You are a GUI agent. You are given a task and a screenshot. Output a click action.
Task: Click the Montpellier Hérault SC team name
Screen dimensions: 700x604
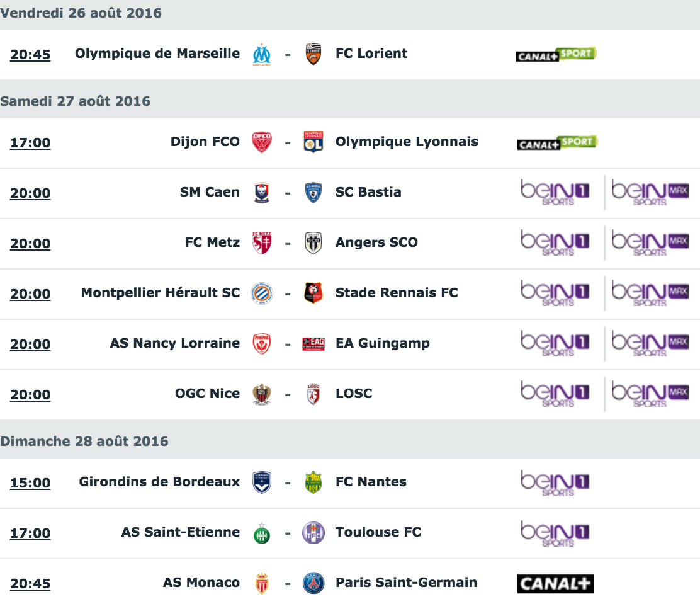tap(161, 293)
